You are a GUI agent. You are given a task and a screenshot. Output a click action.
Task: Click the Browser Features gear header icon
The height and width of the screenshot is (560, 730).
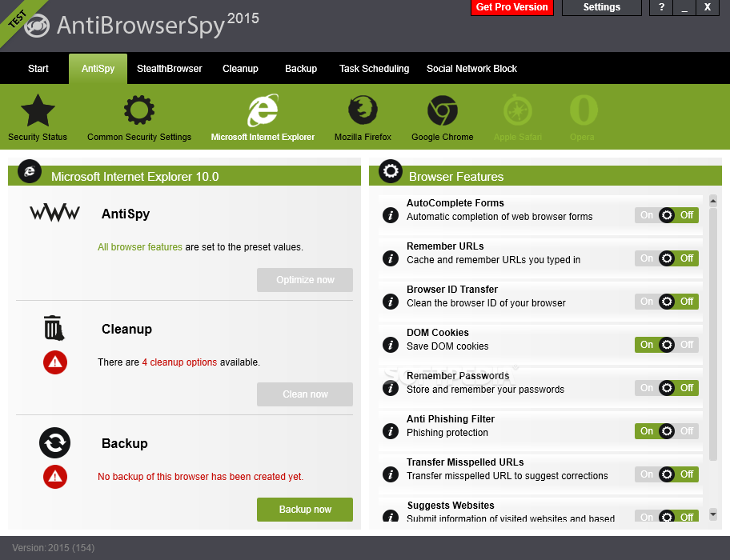(x=391, y=171)
